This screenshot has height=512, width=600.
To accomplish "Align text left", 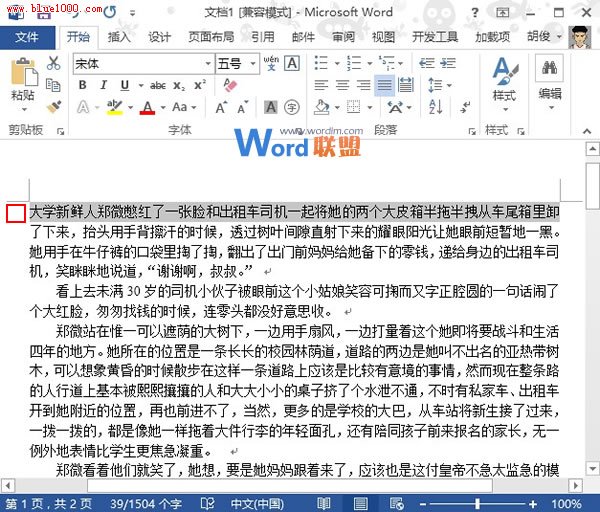I will tap(321, 85).
